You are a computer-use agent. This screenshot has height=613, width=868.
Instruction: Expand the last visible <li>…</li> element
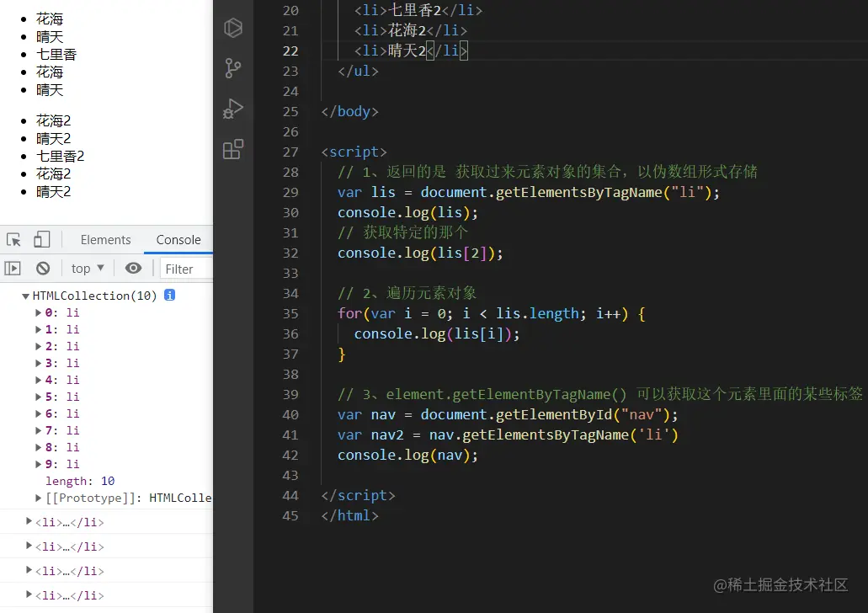pyautogui.click(x=29, y=594)
